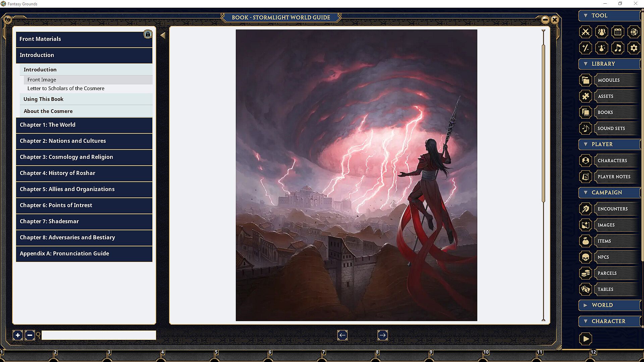
Task: Click the NPCs skull icon
Action: click(x=585, y=257)
